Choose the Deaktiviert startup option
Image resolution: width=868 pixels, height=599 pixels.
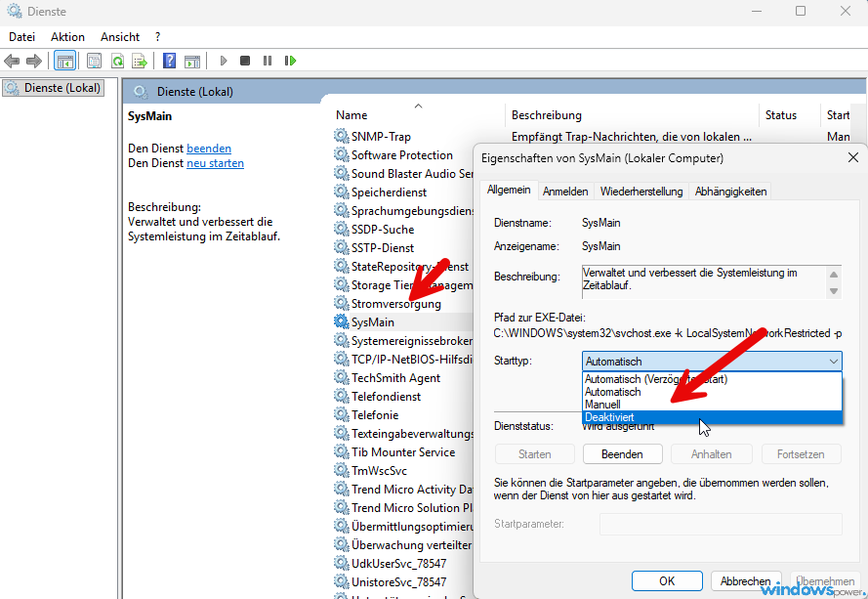pyautogui.click(x=712, y=417)
